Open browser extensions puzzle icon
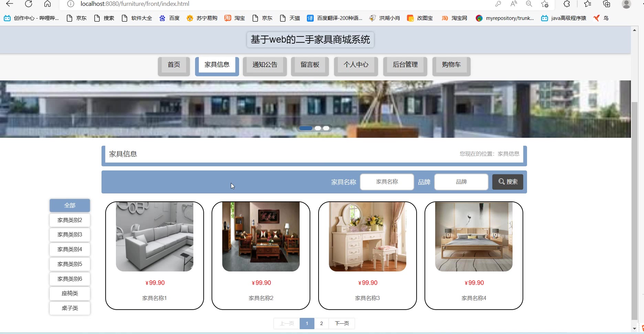The image size is (644, 334). click(567, 4)
